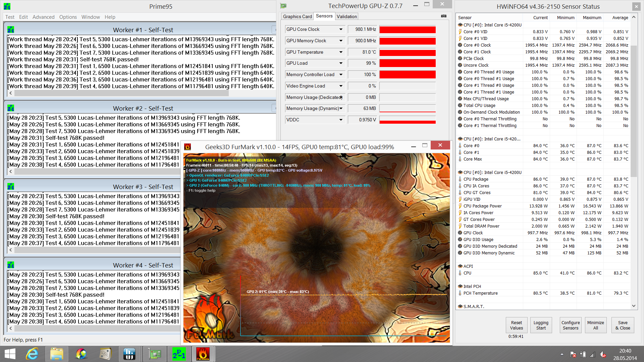Click the GPU-Z screenshot camera icon
Screen dimensions: 644x362
point(443,16)
